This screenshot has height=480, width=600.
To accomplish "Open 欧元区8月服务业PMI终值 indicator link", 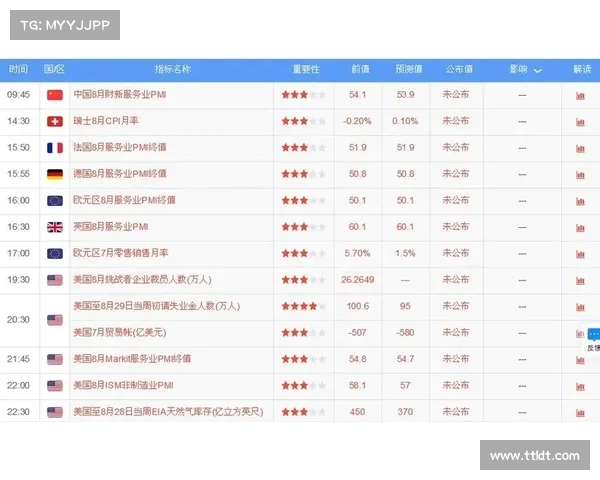I will (x=124, y=200).
